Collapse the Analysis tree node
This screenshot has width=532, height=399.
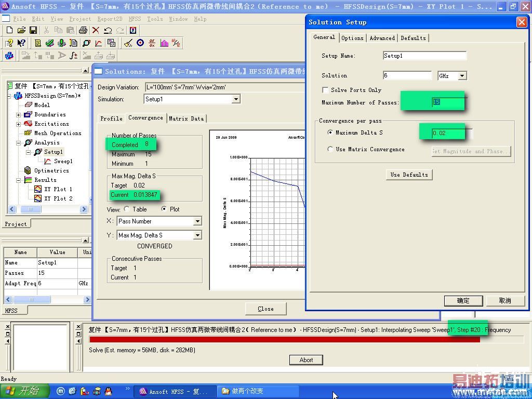19,143
